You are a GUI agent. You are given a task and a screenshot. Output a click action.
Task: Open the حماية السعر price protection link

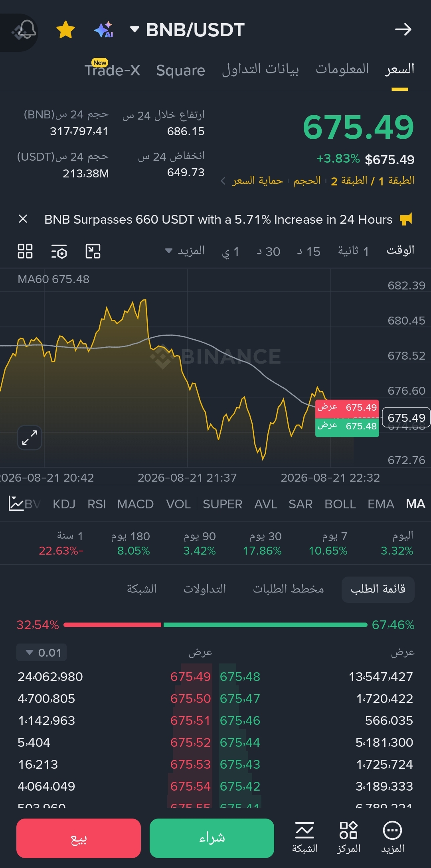pos(258,181)
